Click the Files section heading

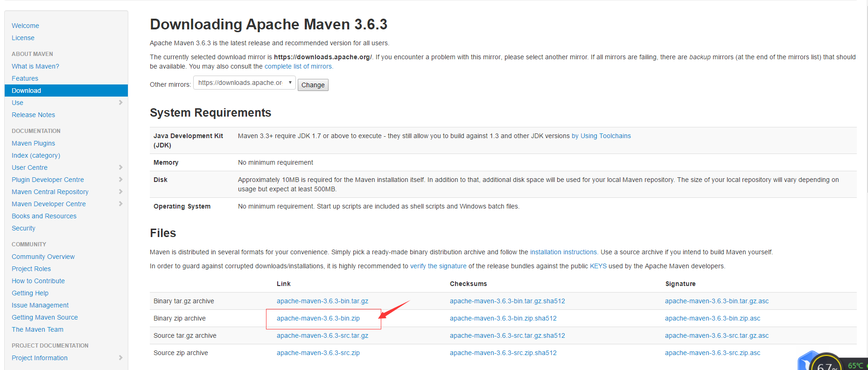point(163,233)
